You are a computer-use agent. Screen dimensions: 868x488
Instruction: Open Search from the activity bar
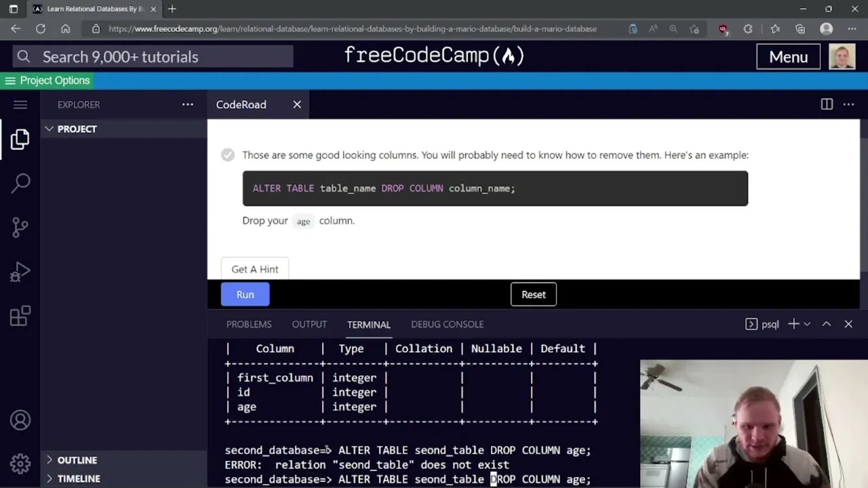(x=20, y=183)
